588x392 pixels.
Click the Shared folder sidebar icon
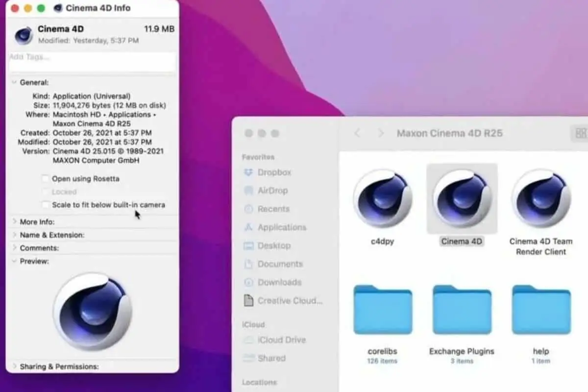point(248,358)
